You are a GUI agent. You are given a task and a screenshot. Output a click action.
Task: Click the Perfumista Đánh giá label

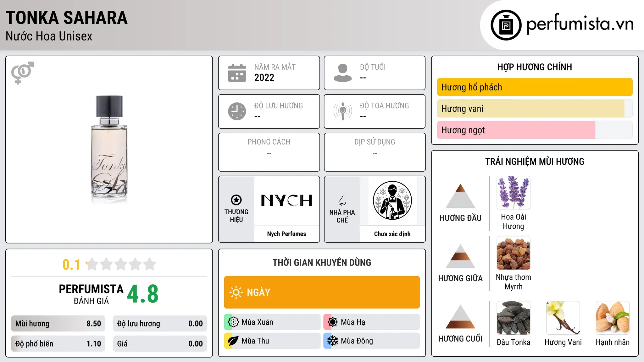pyautogui.click(x=91, y=294)
